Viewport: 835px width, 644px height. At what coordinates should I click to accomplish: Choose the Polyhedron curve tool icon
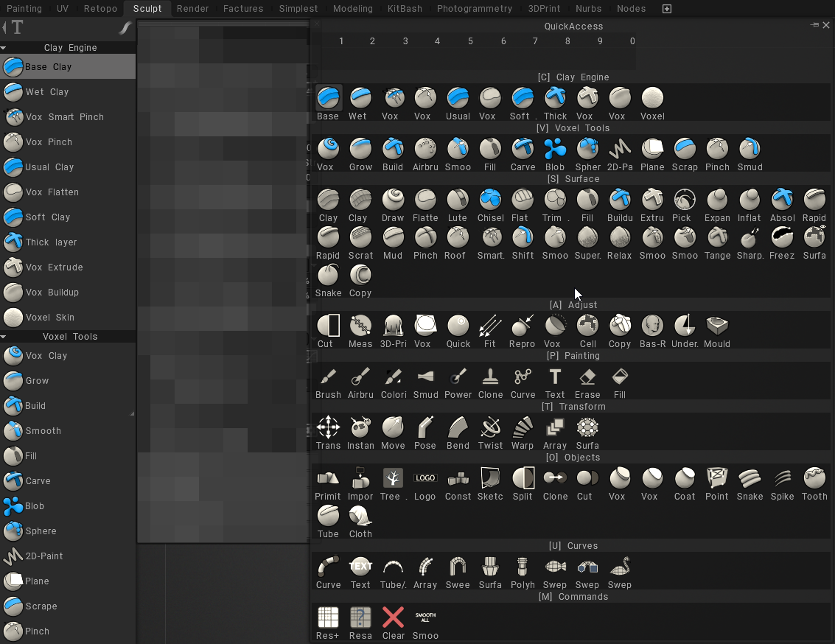click(523, 567)
